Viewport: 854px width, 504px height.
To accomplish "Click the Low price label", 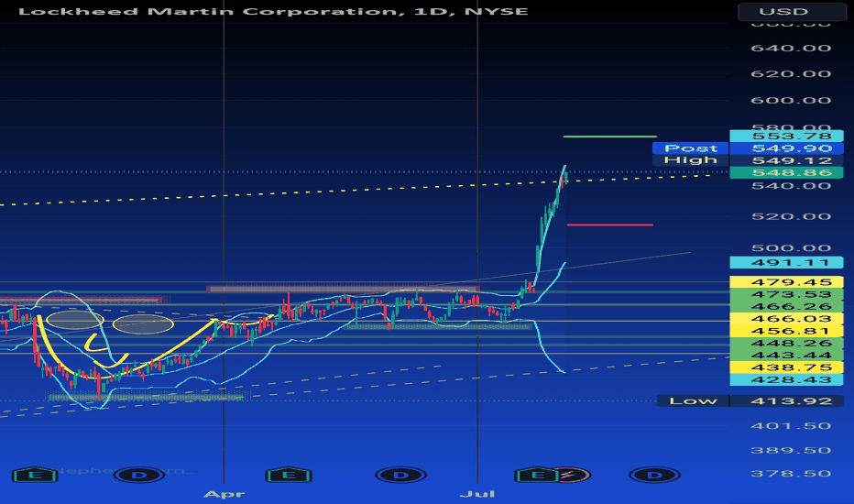I will click(x=693, y=401).
